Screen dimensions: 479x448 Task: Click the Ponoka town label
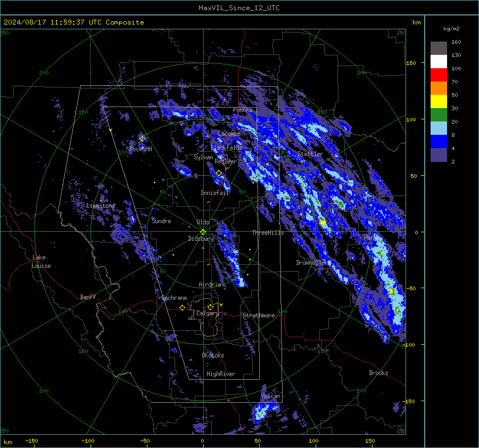click(243, 110)
